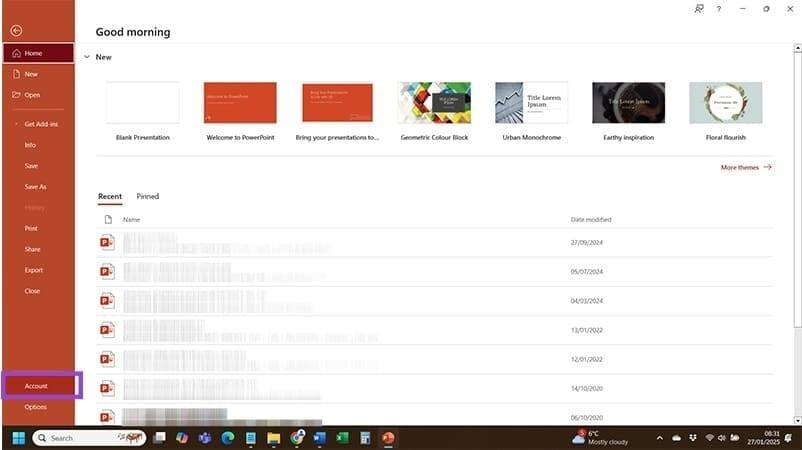Open the volume speaker tray icon
This screenshot has width=802, height=450.
[x=721, y=438]
